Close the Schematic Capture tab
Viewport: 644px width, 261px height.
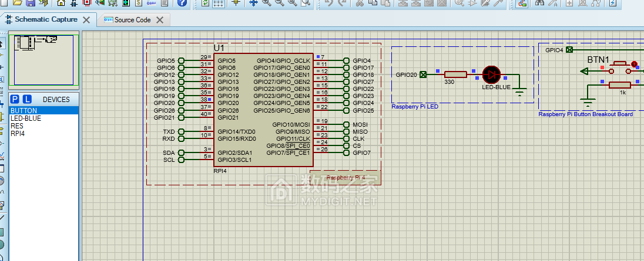point(86,20)
